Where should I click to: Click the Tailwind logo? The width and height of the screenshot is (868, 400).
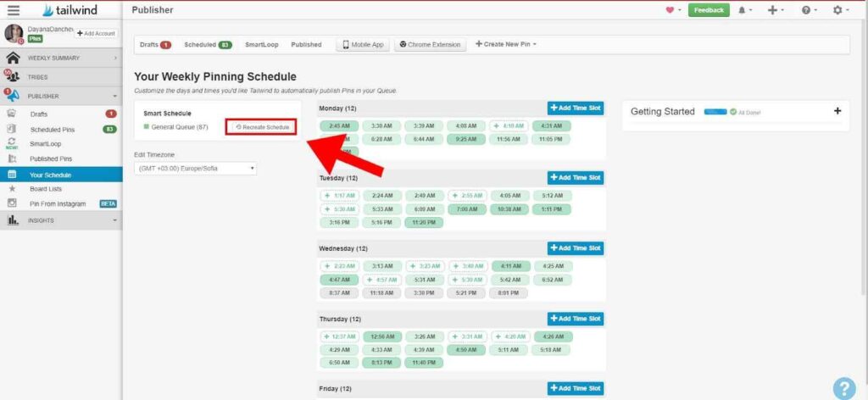(70, 10)
